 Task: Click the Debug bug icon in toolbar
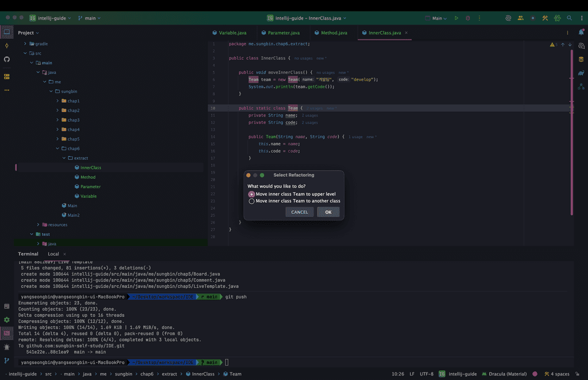(468, 18)
